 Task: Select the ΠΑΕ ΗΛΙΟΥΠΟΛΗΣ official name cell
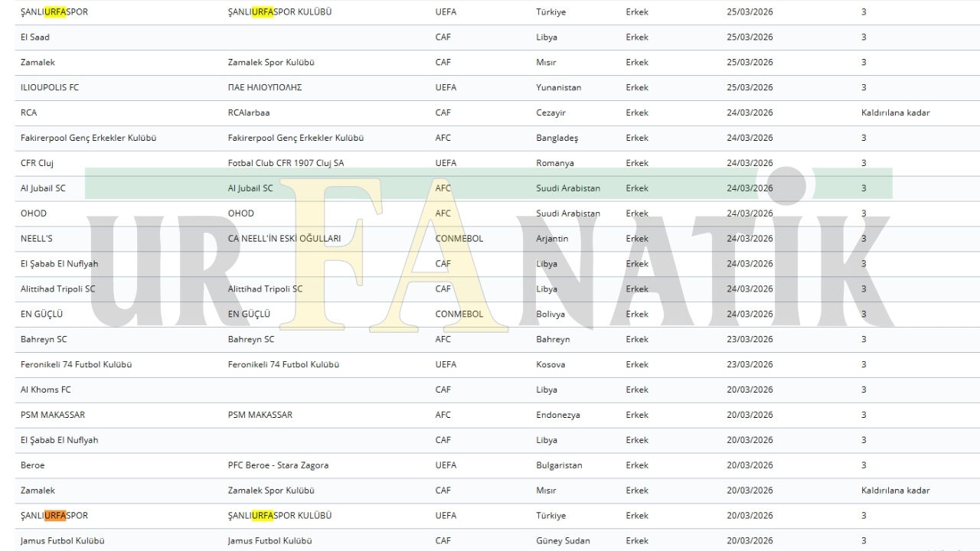[265, 87]
